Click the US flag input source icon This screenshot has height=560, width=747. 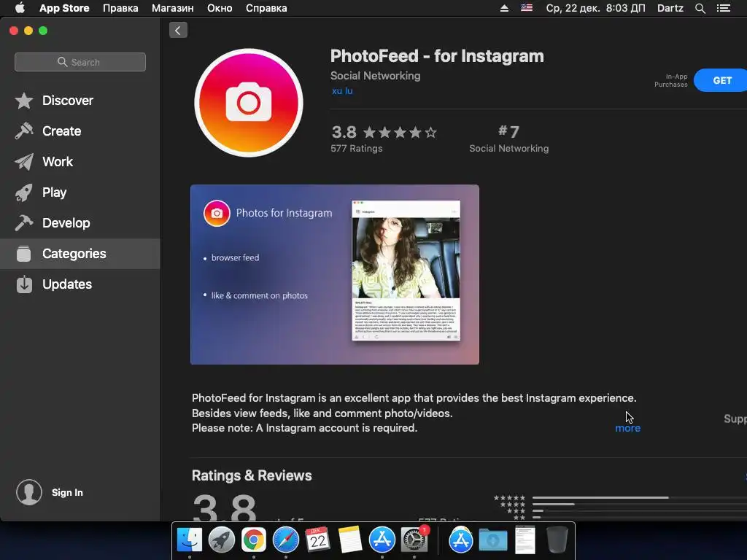[x=527, y=8]
